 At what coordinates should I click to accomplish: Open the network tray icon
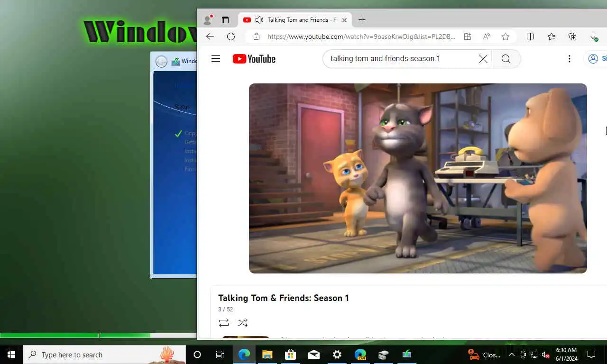(534, 355)
